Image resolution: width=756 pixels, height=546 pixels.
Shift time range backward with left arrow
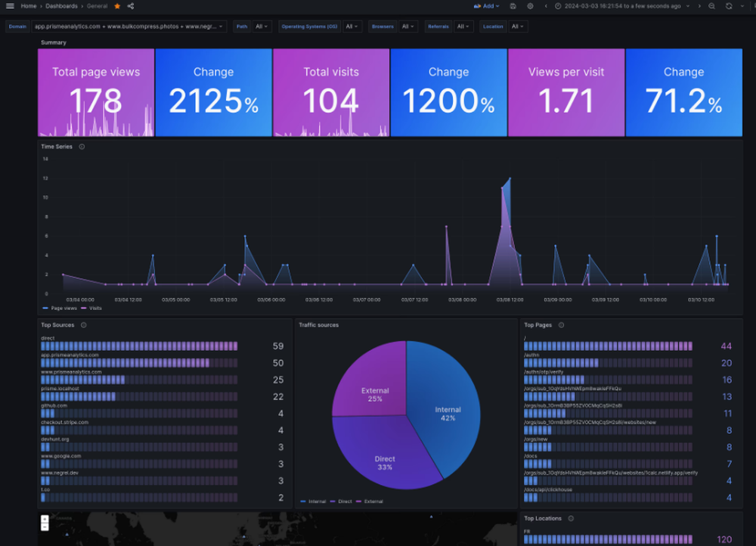pos(546,6)
